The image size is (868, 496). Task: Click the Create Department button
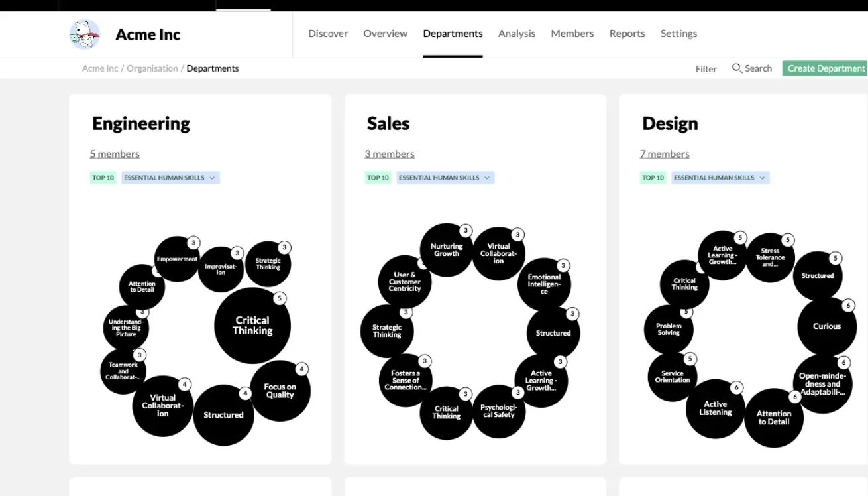click(x=825, y=68)
